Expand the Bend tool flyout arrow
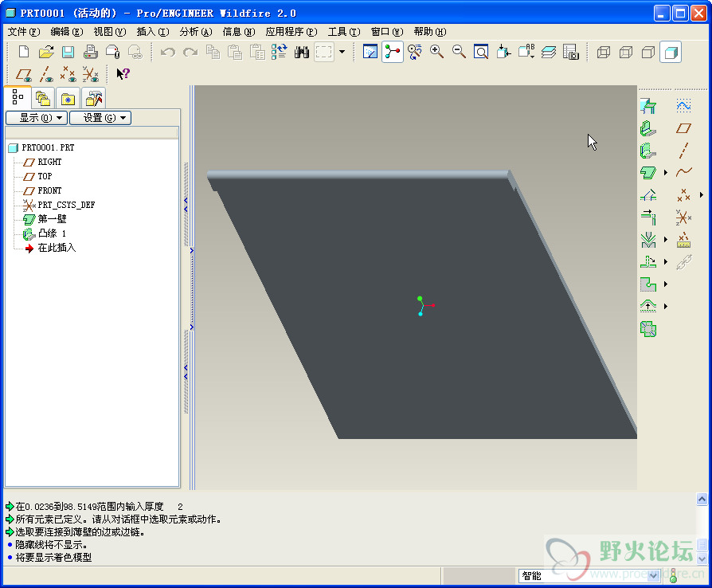Image resolution: width=712 pixels, height=588 pixels. coord(666,240)
